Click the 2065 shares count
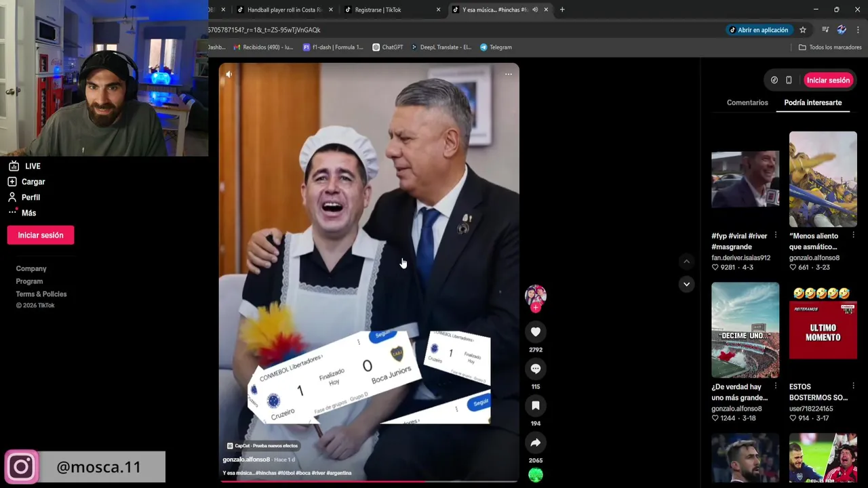Image resolution: width=868 pixels, height=488 pixels. click(x=536, y=460)
